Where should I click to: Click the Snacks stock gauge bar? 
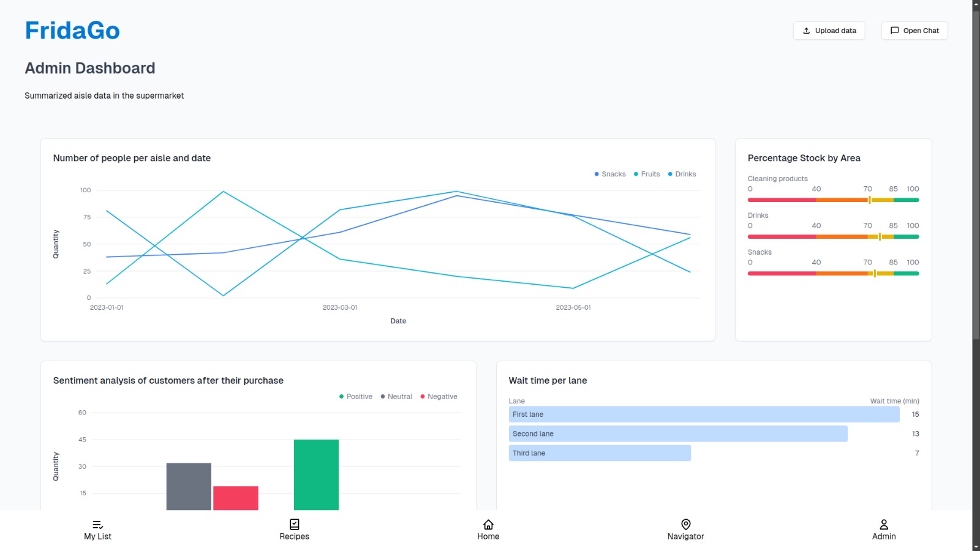pyautogui.click(x=833, y=274)
